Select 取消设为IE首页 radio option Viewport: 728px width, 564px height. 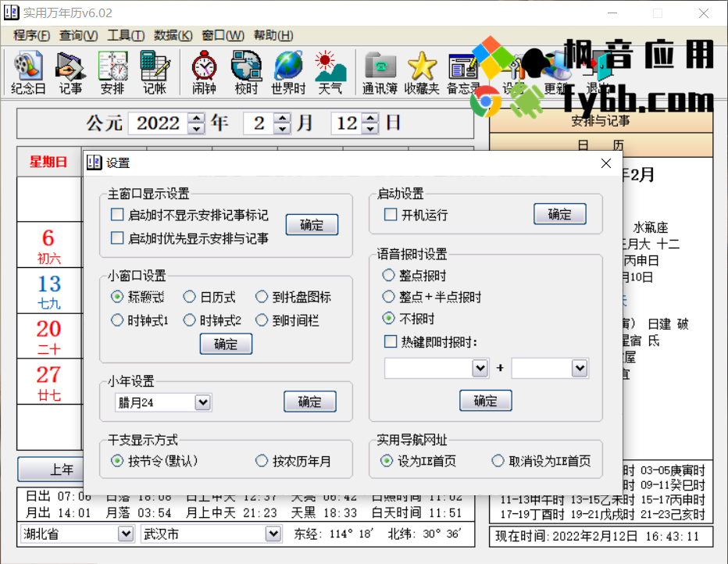click(x=498, y=461)
